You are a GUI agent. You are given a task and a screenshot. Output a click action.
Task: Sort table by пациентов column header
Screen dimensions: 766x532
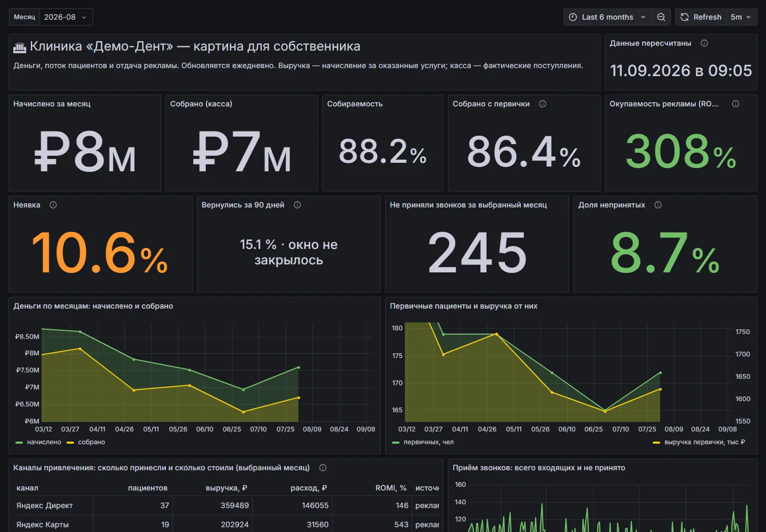pyautogui.click(x=148, y=488)
